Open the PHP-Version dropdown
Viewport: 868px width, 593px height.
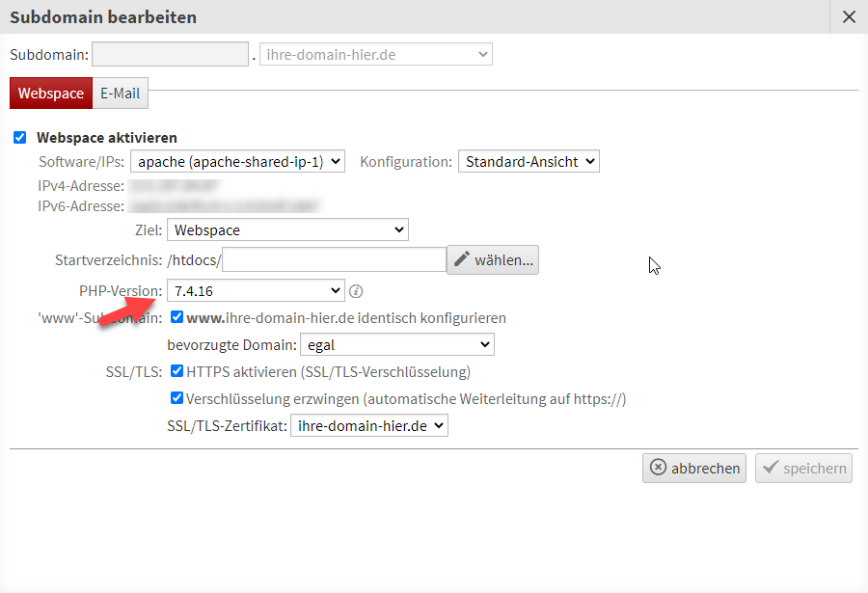256,290
